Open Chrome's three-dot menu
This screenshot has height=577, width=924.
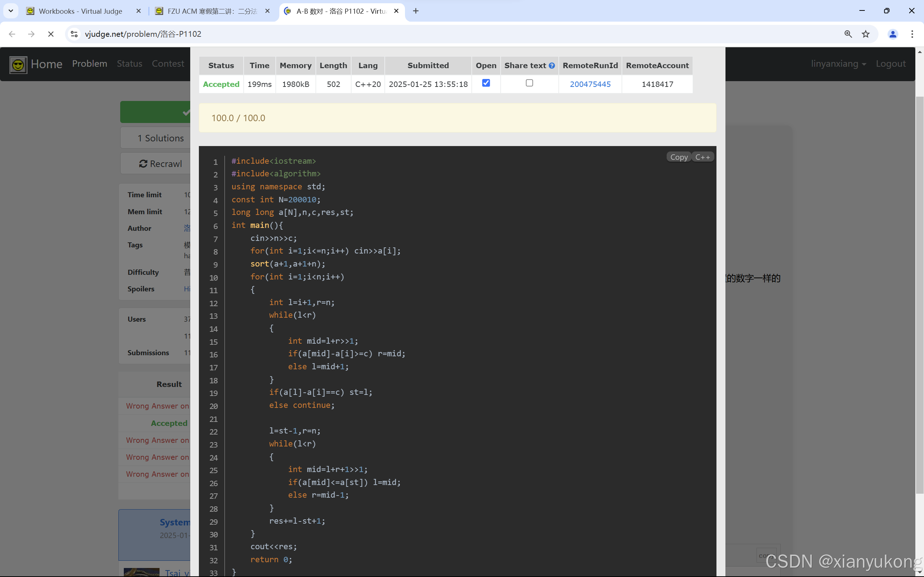(912, 34)
